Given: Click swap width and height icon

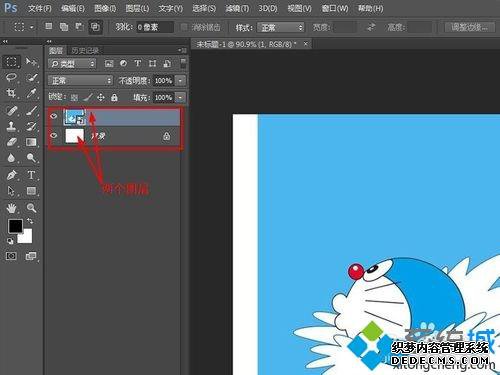Looking at the screenshot, I should click(371, 27).
